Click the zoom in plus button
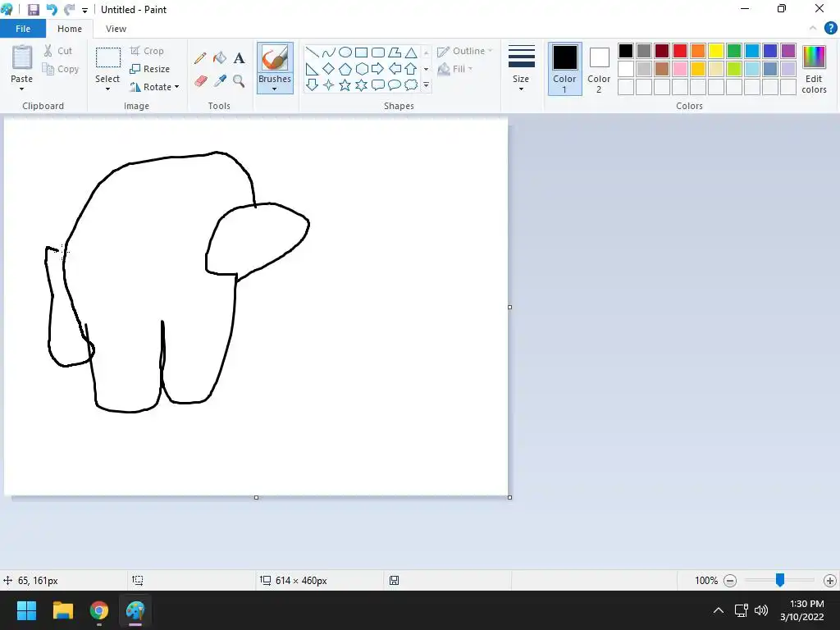Image resolution: width=840 pixels, height=630 pixels. point(830,580)
